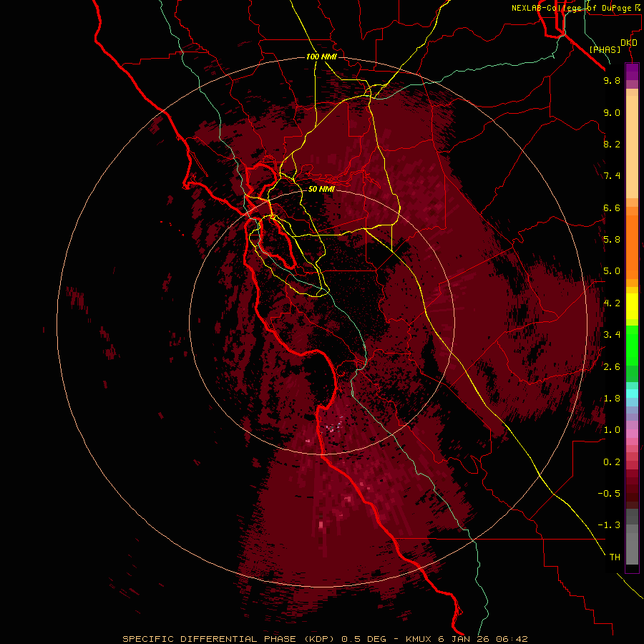
Task: Click the 1.0 value on the scale
Action: [612, 430]
